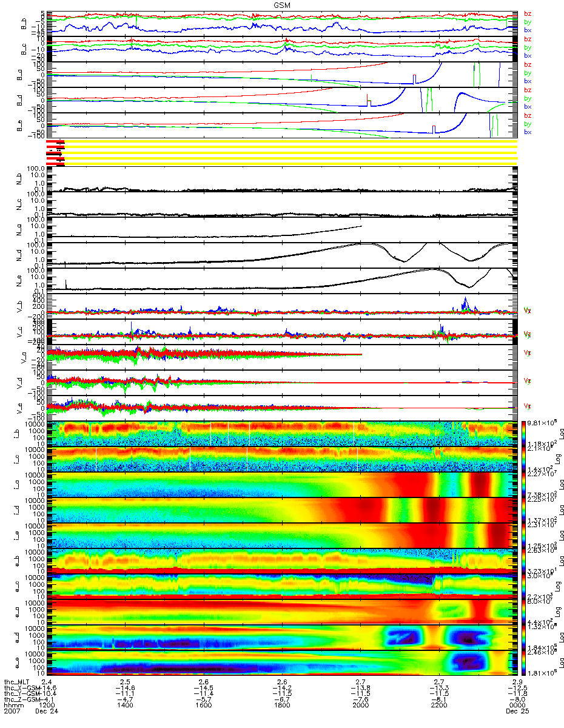
Task: Click inside the N_d density line plot
Action: point(281,255)
